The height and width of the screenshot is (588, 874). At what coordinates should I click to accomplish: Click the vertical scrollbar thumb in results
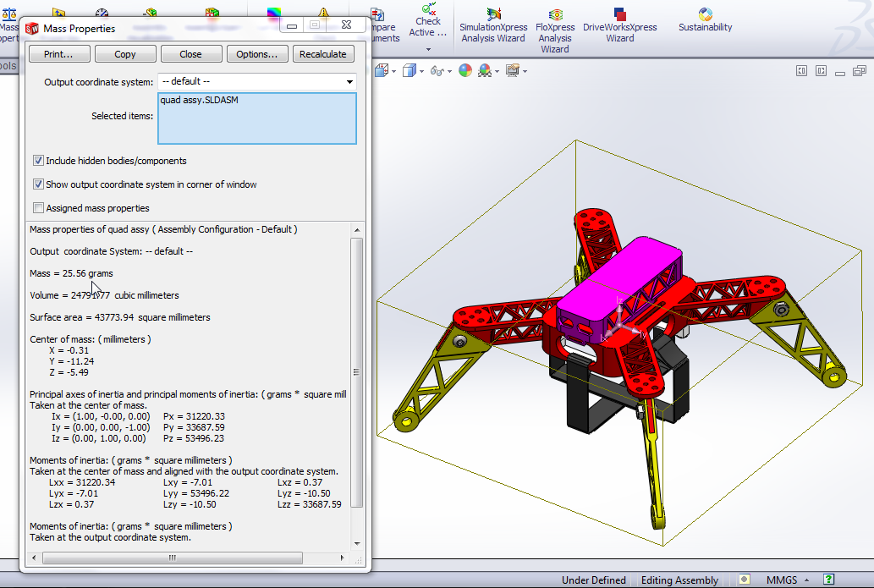pyautogui.click(x=357, y=372)
